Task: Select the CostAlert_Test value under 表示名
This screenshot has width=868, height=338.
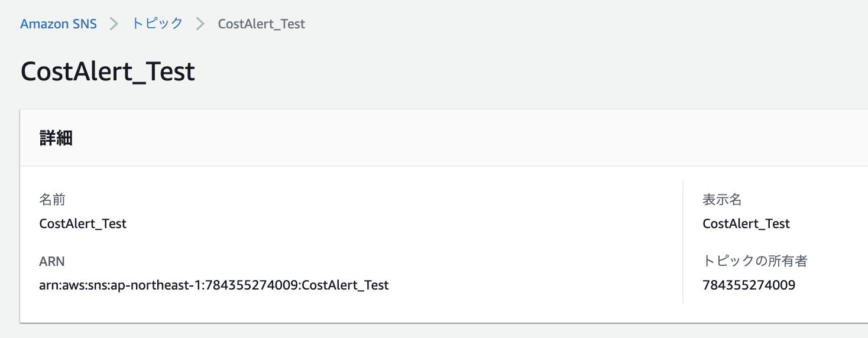Action: tap(746, 223)
